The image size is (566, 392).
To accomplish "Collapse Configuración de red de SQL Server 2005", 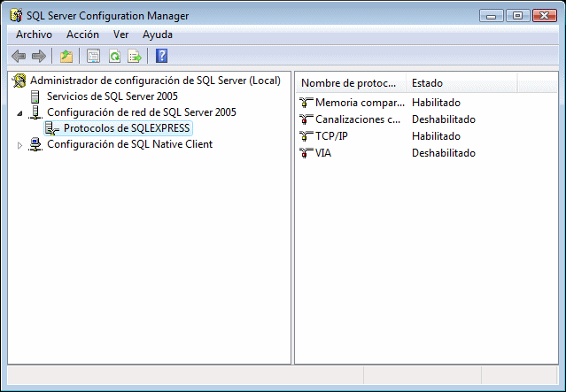I will 19,113.
